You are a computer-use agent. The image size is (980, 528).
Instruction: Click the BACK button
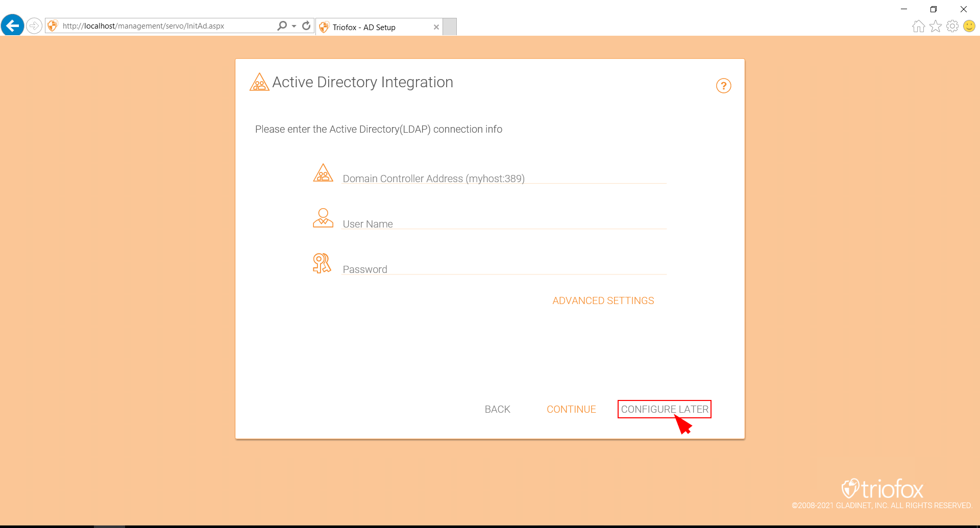pos(497,409)
